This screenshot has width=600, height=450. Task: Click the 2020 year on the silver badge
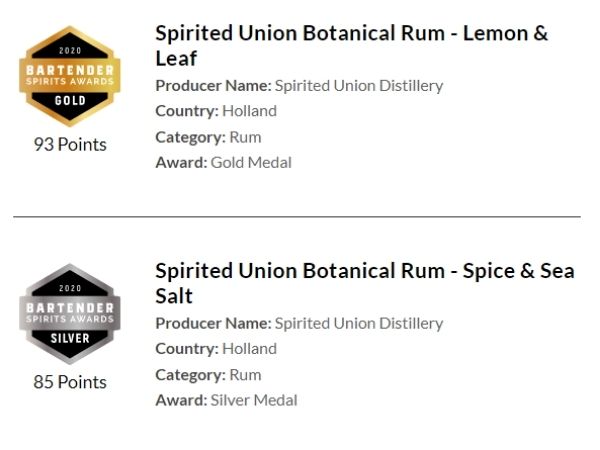click(70, 288)
